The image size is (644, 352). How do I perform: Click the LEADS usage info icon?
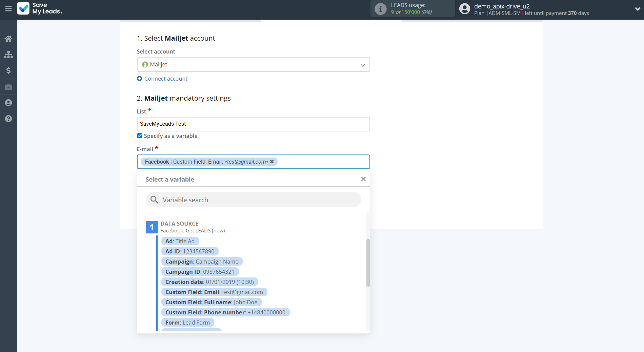(x=380, y=9)
